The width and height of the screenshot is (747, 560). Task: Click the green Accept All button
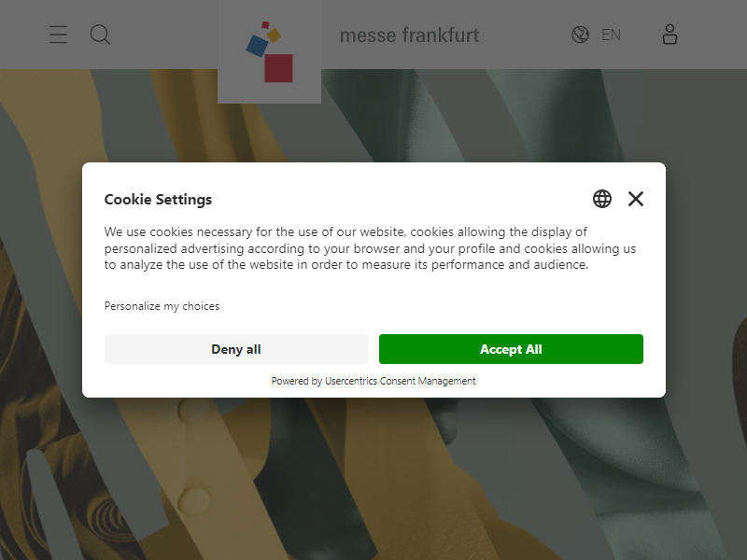[511, 349]
